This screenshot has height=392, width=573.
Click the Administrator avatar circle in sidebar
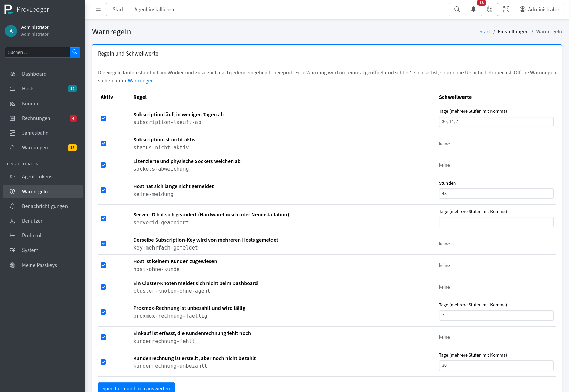pos(11,31)
